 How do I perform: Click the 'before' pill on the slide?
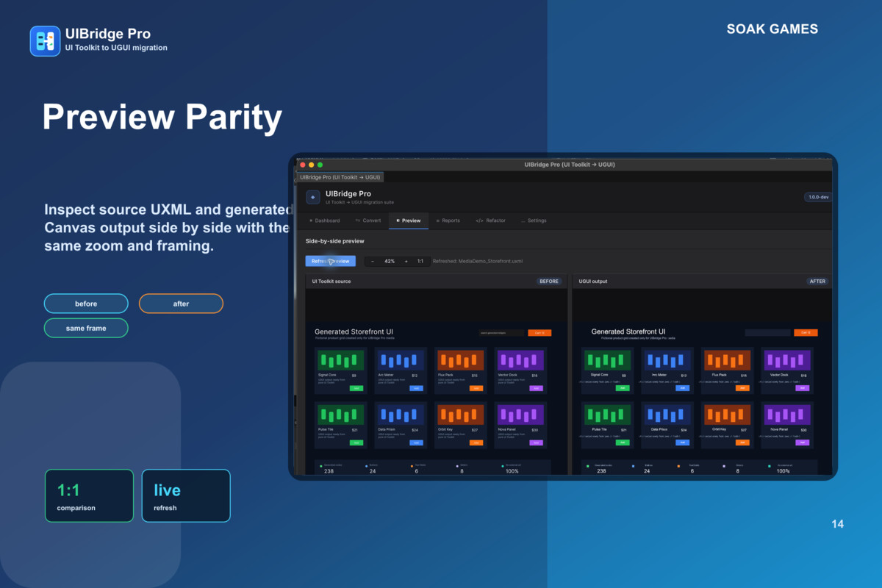click(86, 304)
